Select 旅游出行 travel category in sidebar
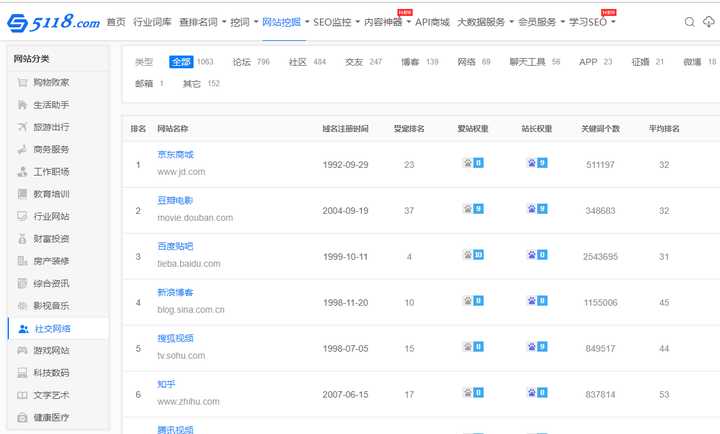Screen dimensions: 720x434 [51, 127]
